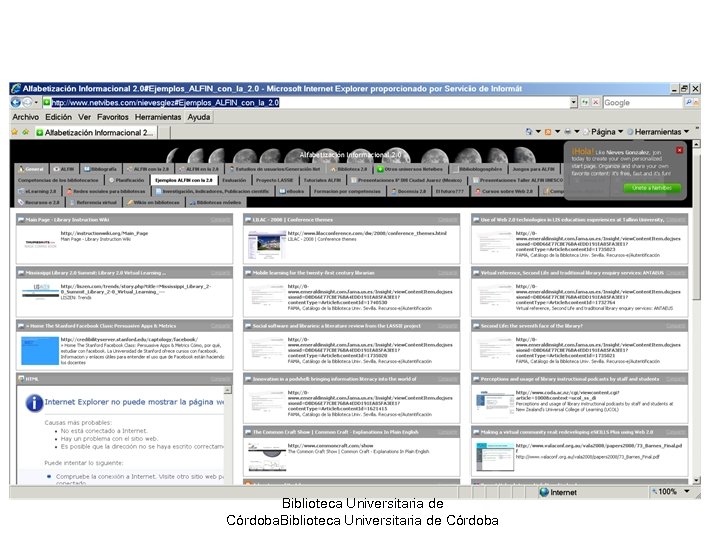The image size is (720, 540).
Task: Open the Favoritos menu
Action: tap(113, 117)
